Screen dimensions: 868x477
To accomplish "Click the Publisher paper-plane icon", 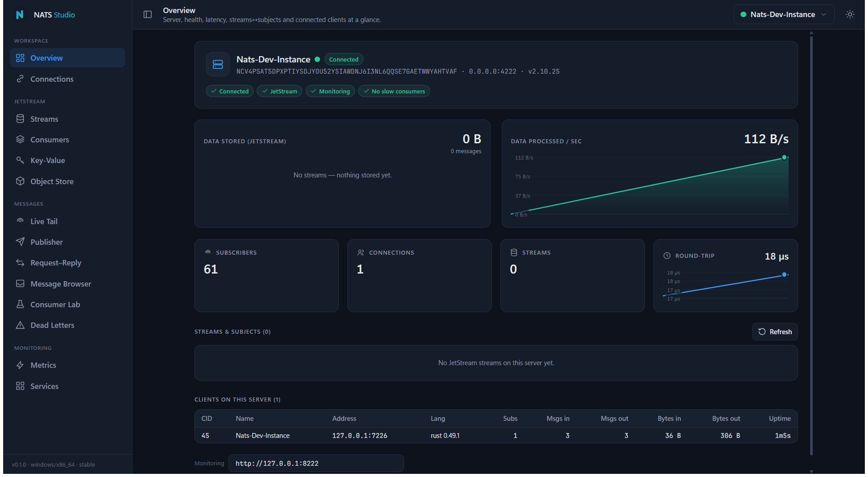I will click(20, 242).
